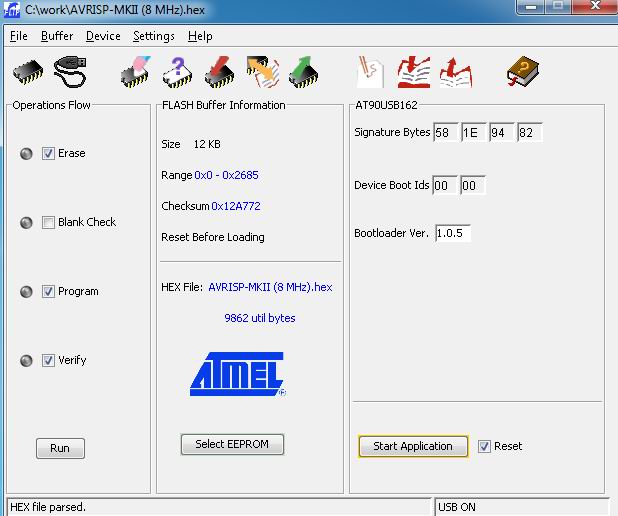Click the Program Target Device red-arrow icon
Screen dimensions: 618x516
point(220,72)
